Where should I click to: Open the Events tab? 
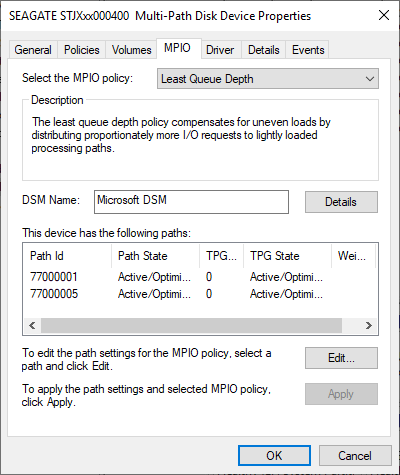(x=308, y=50)
